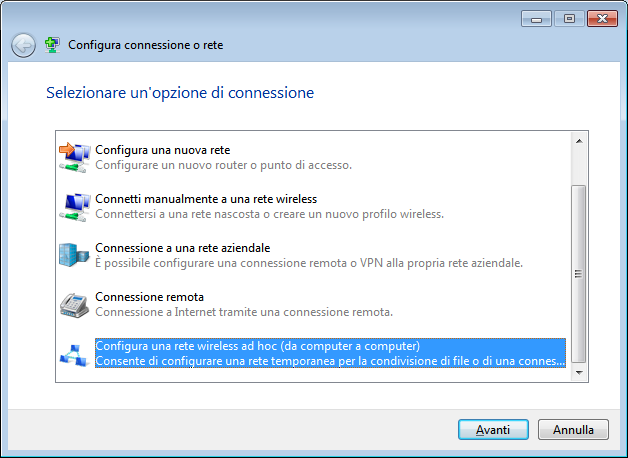
Task: Click the network wizard title icon
Action: [52, 45]
